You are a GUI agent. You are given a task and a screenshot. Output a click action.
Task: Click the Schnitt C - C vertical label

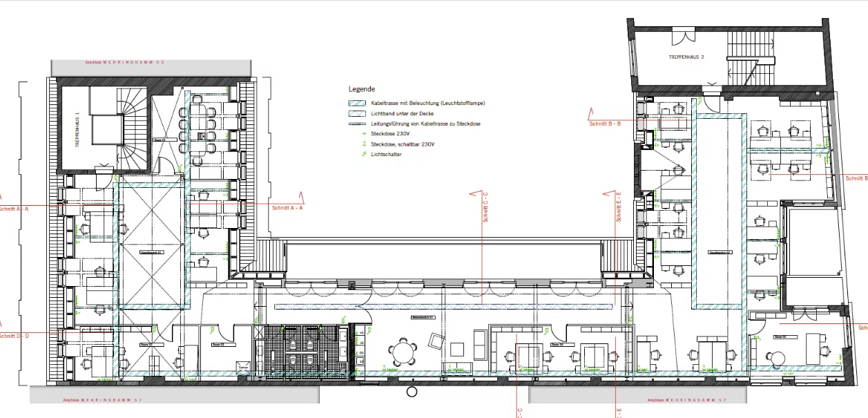485,207
